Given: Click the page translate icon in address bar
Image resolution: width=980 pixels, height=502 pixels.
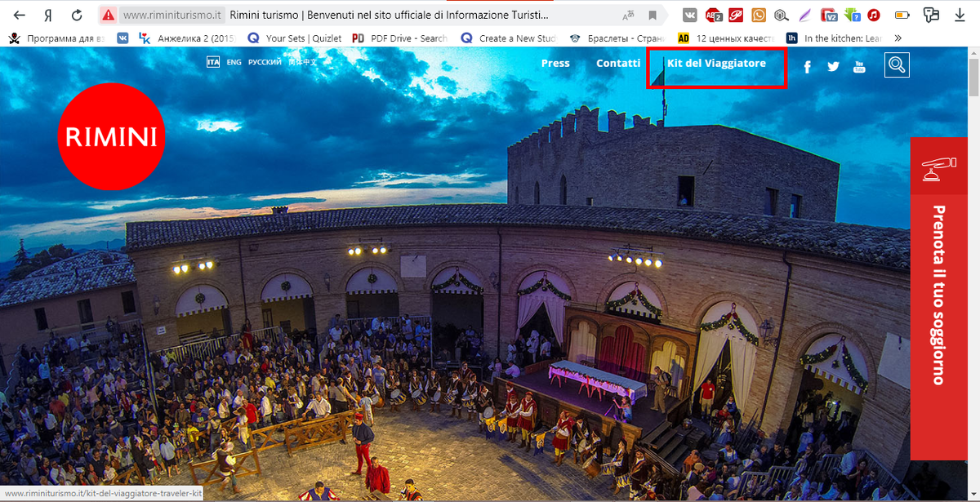Looking at the screenshot, I should 628,15.
